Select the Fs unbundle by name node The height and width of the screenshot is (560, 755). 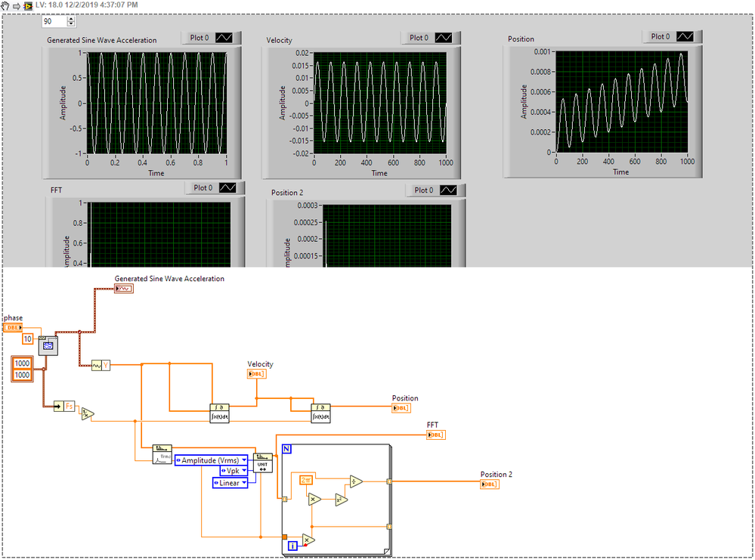[x=64, y=407]
